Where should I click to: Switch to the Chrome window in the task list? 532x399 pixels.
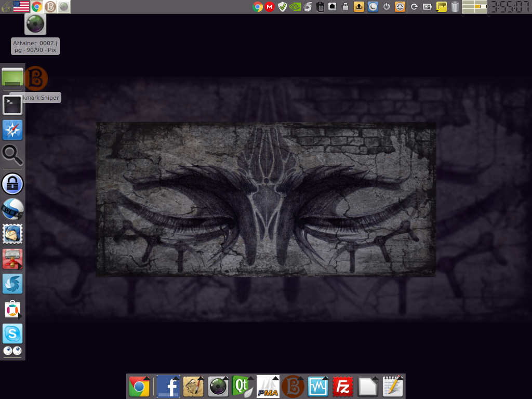37,6
